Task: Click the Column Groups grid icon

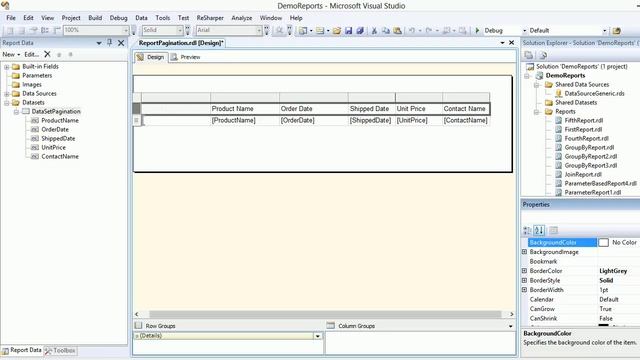Action: pyautogui.click(x=331, y=325)
